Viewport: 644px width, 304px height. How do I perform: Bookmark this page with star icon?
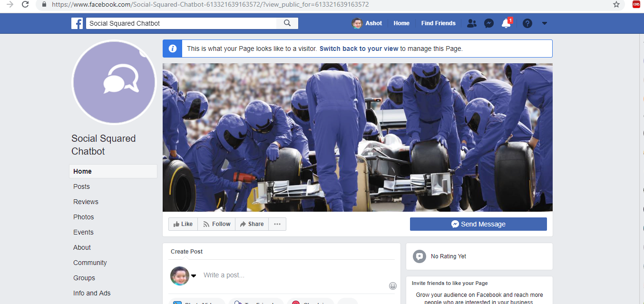[x=616, y=4]
